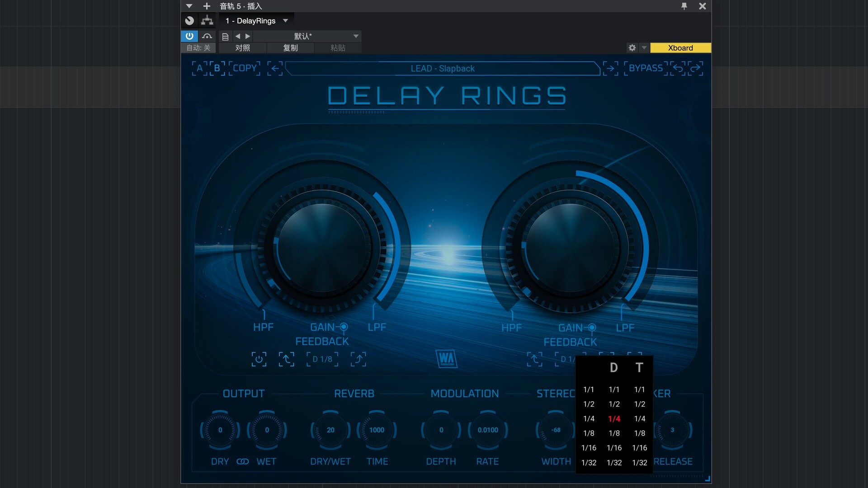868x488 pixels.
Task: Click the redo arrow icon at top right
Action: coord(695,68)
